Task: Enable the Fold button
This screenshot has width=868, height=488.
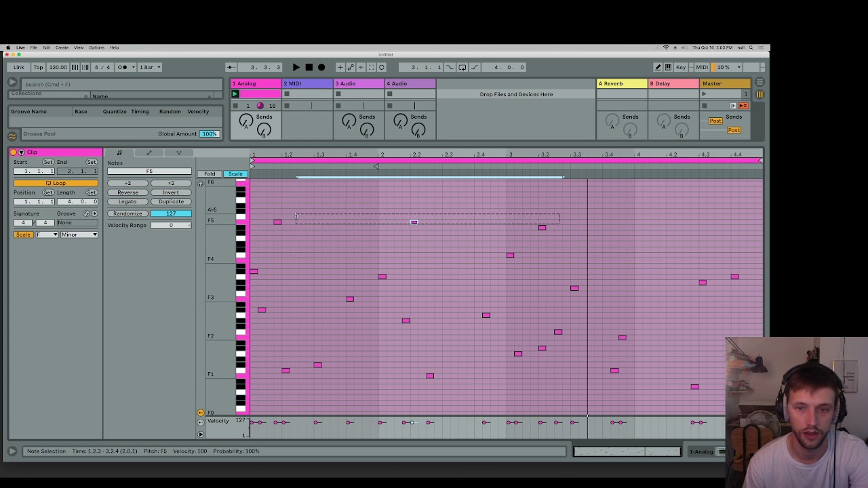Action: (210, 174)
